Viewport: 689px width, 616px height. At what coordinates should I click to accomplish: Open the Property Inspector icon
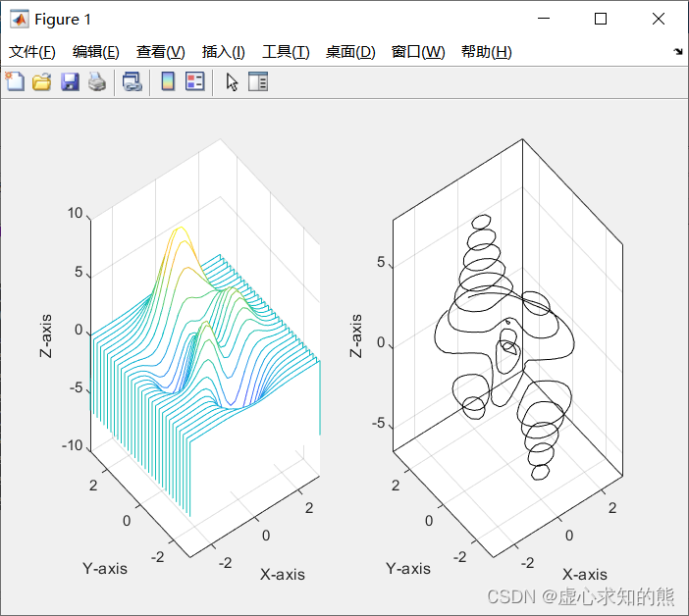pos(258,81)
